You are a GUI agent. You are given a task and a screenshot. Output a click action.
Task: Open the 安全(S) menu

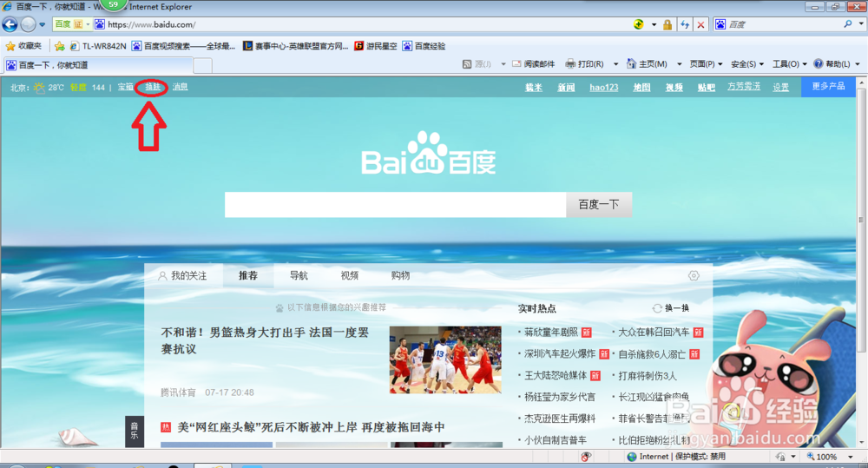click(x=747, y=64)
